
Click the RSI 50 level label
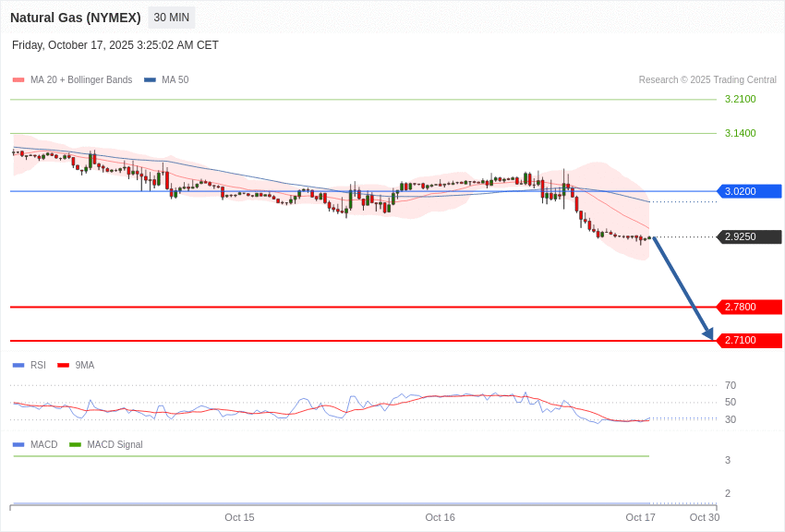point(731,402)
